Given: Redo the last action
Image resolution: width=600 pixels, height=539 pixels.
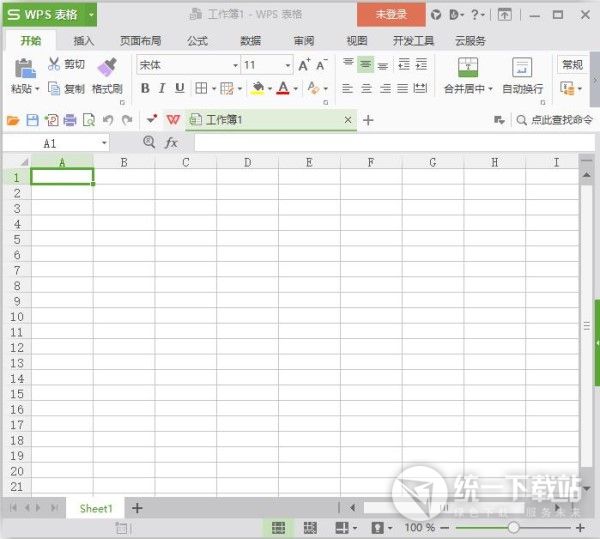Looking at the screenshot, I should click(x=127, y=120).
